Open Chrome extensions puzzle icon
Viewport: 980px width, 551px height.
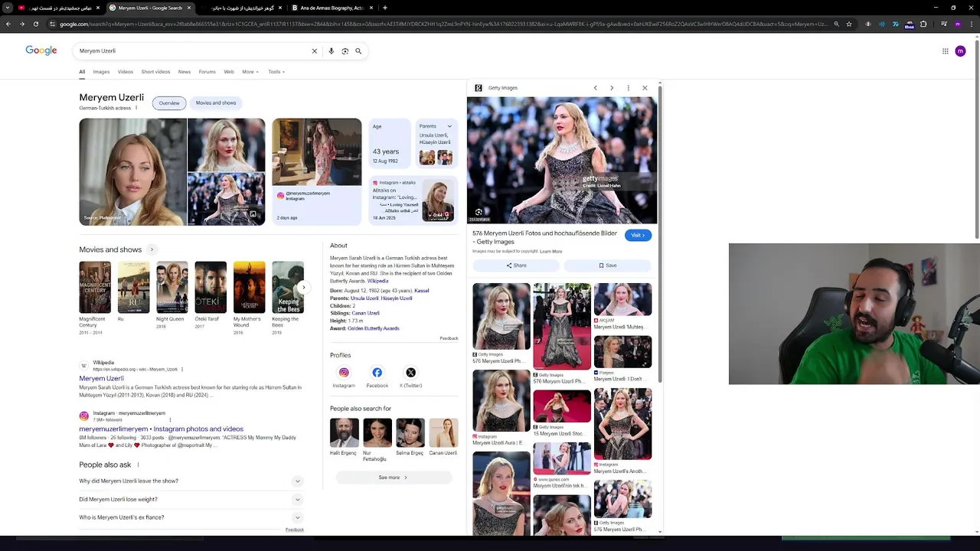923,24
